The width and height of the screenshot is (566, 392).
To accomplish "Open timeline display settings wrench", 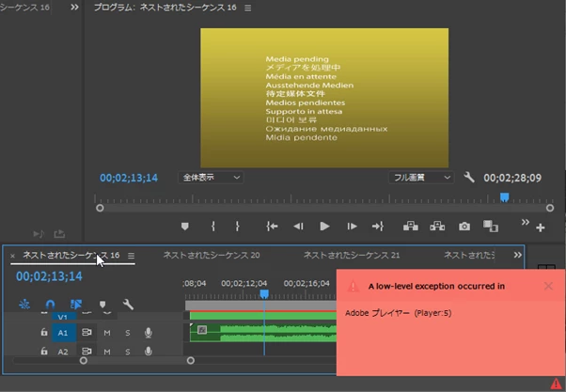I will [128, 305].
